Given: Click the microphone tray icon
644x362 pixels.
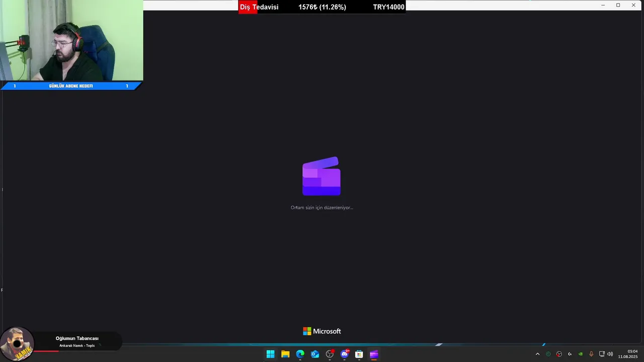Looking at the screenshot, I should tap(591, 354).
